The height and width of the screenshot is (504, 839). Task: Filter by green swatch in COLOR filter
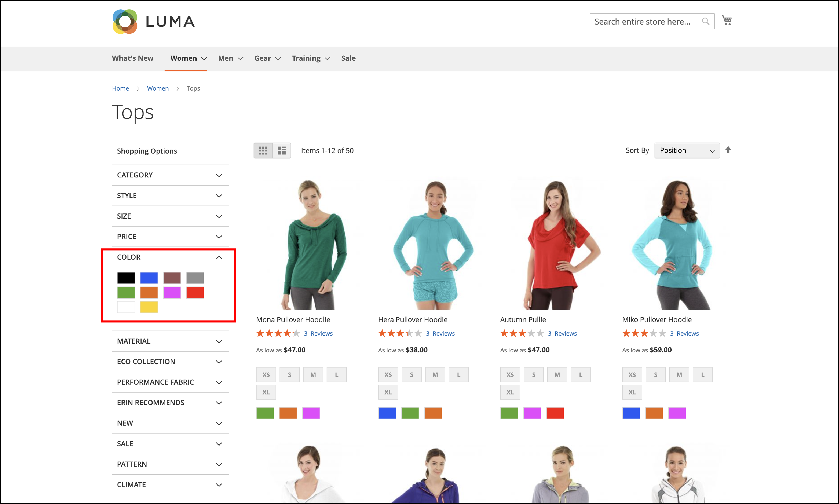tap(126, 292)
